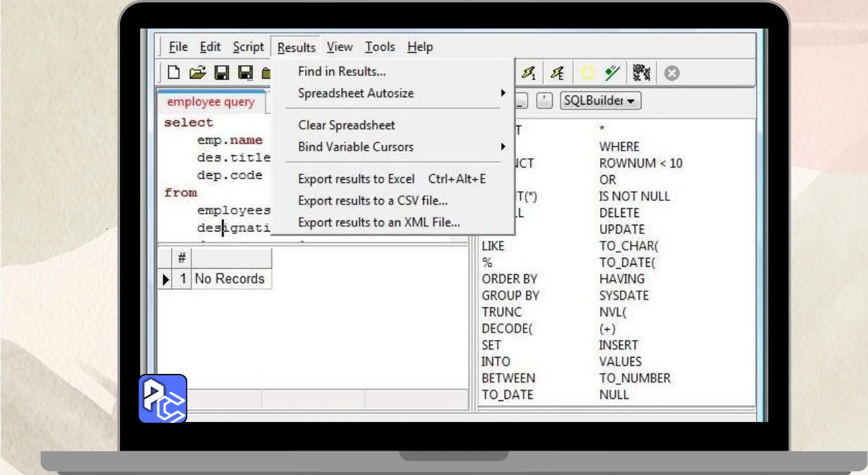Screen dimensions: 868x475
Task: Insert the ORDER BY keyword from list
Action: (511, 279)
